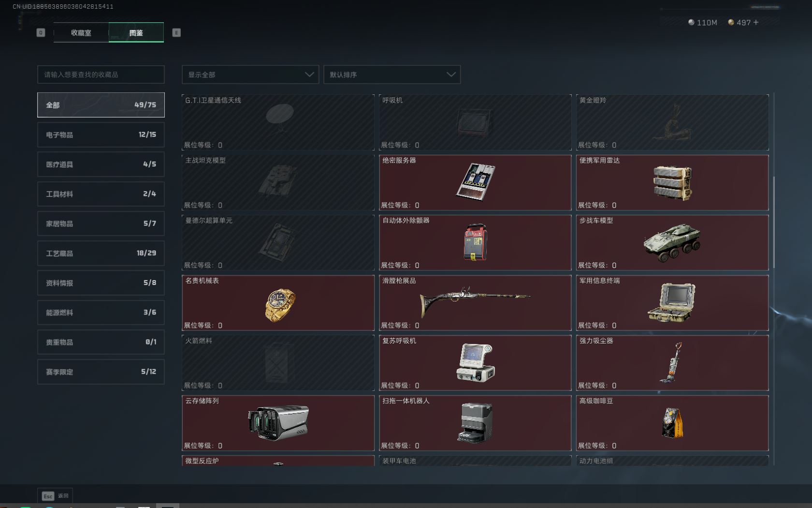812x508 pixels.
Task: Click the collectible search input field
Action: 101,75
